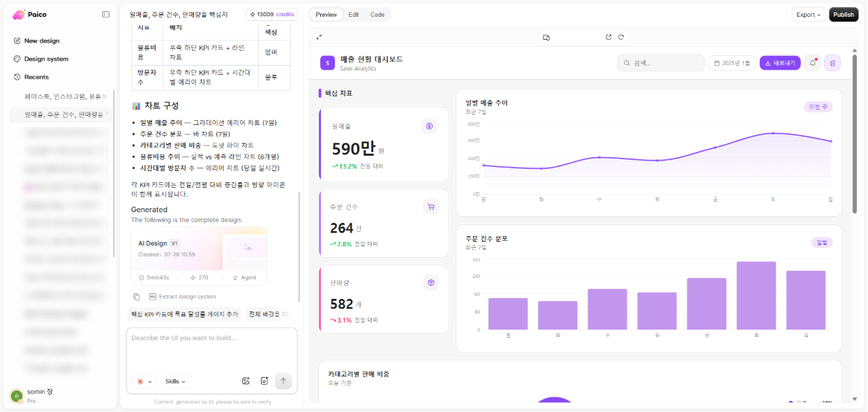
Task: Choose suggestion 핵심 KPI 카드에 목표 달성률 게이지 추가
Action: tap(184, 314)
